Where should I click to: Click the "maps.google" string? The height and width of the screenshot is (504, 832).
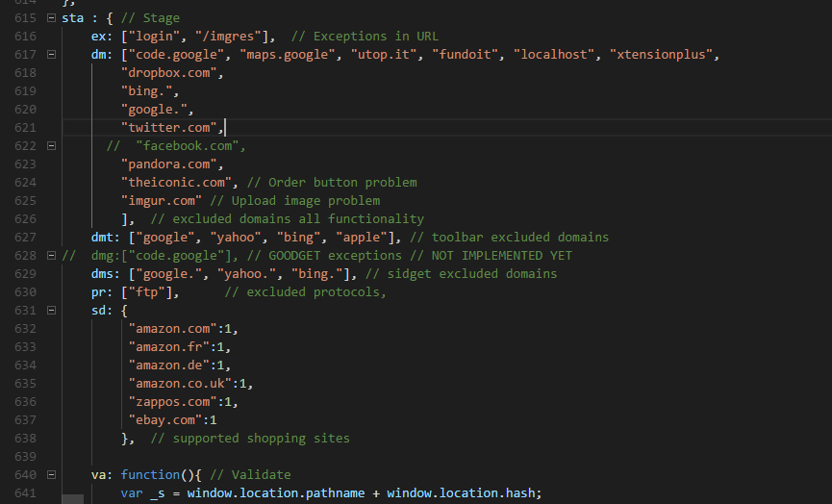click(x=288, y=55)
